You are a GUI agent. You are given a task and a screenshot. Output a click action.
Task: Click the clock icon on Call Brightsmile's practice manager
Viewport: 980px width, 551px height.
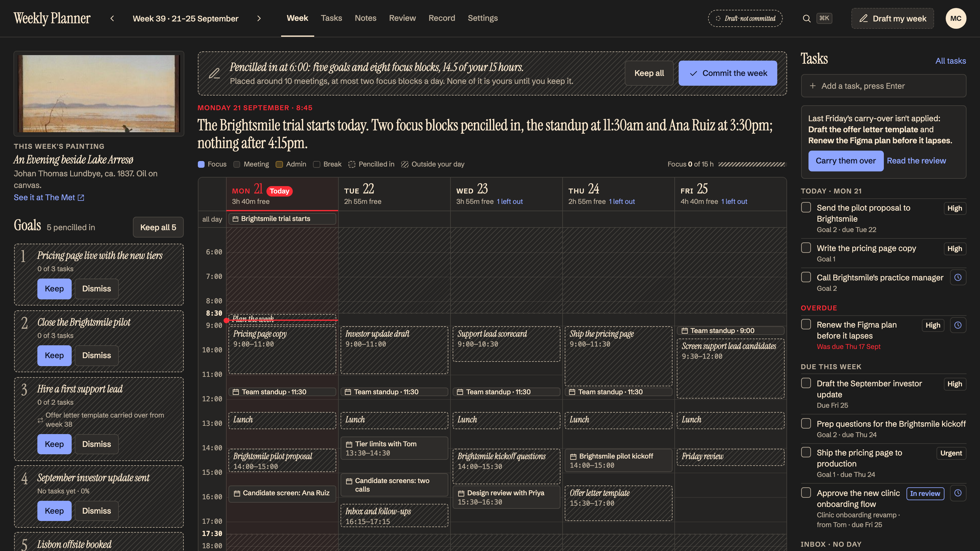point(958,278)
